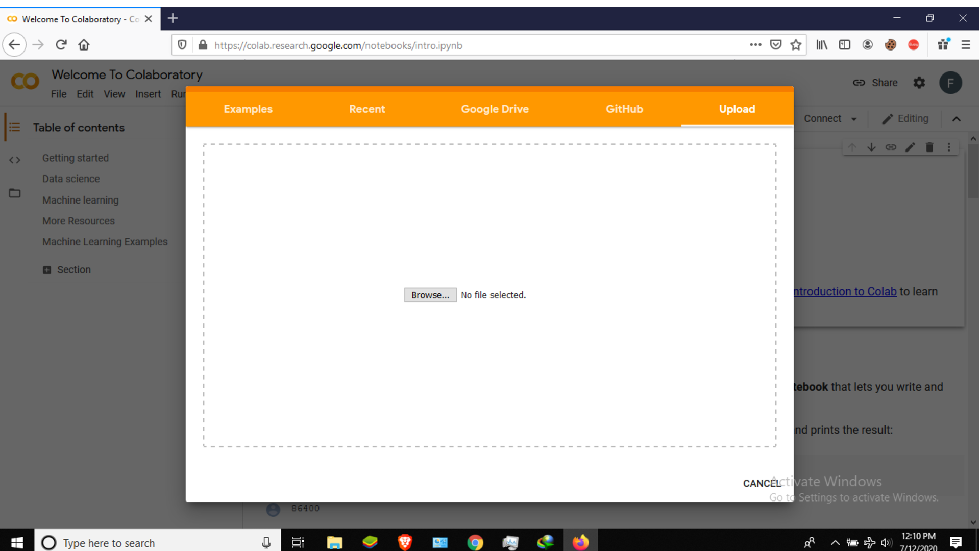Image resolution: width=980 pixels, height=551 pixels.
Task: Open the Editing mode dropdown
Action: tap(905, 119)
